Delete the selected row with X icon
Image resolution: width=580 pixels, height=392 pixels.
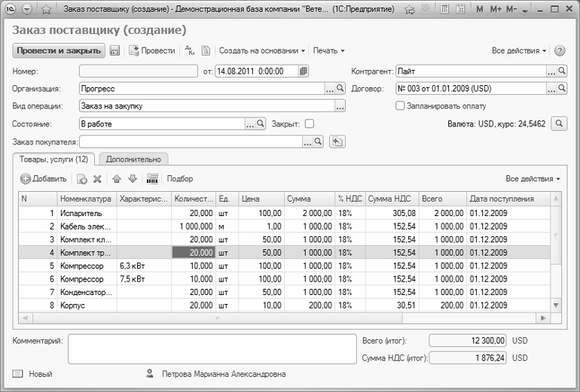(x=97, y=179)
